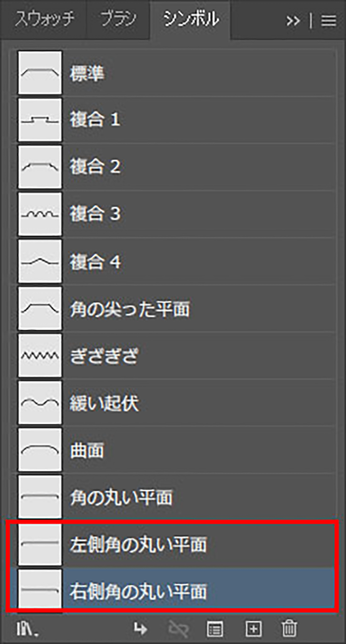The height and width of the screenshot is (644, 346).
Task: Select the シンボル tab
Action: click(x=191, y=19)
